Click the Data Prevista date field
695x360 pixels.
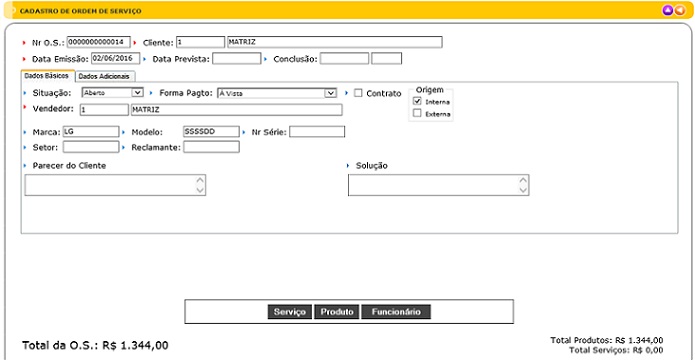point(237,59)
